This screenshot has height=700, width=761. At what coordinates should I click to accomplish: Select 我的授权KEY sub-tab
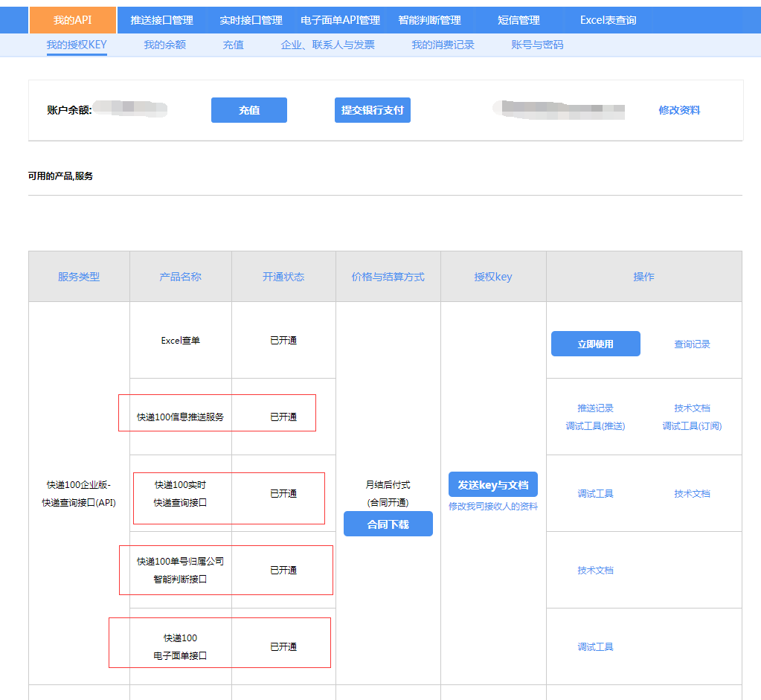[x=77, y=45]
